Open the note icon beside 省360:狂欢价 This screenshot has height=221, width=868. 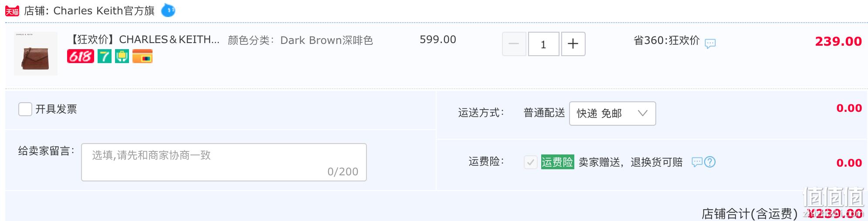(710, 44)
